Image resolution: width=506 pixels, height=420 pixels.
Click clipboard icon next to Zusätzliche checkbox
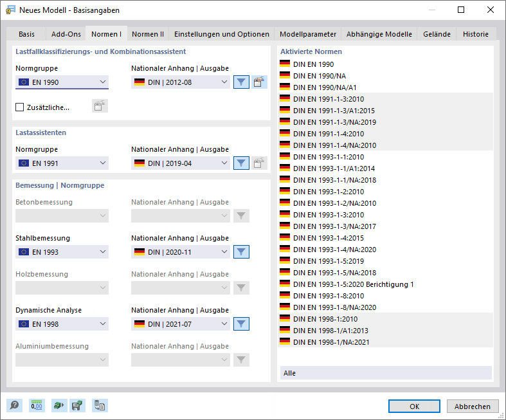(100, 106)
